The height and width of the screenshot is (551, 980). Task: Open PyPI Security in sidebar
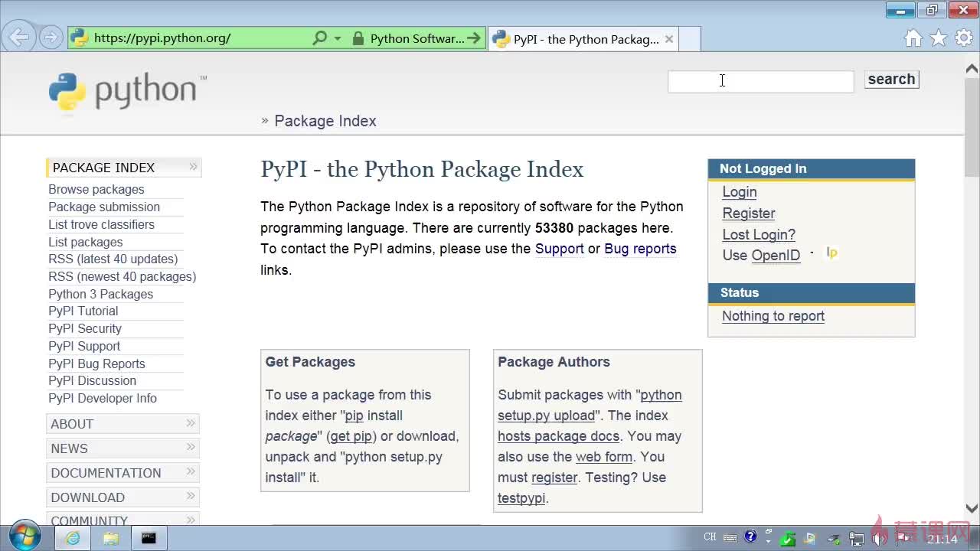click(85, 328)
